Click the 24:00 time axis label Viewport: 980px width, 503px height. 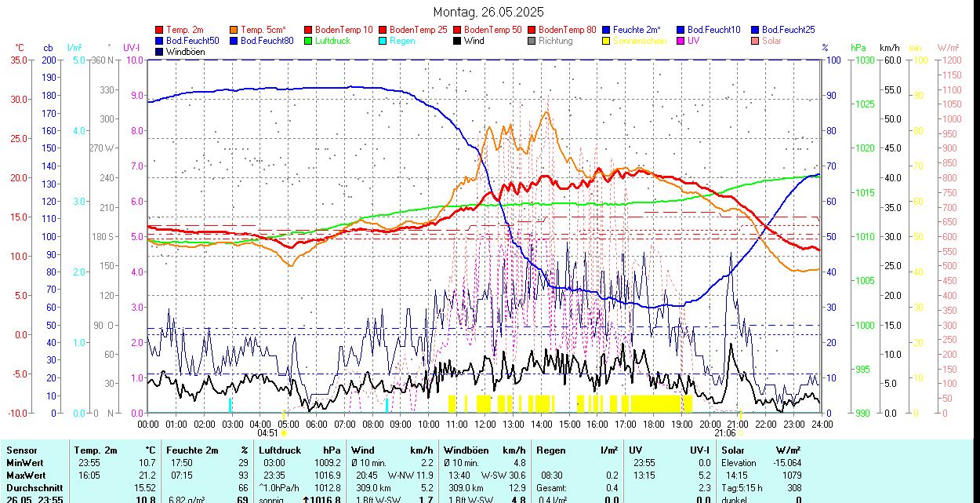821,424
